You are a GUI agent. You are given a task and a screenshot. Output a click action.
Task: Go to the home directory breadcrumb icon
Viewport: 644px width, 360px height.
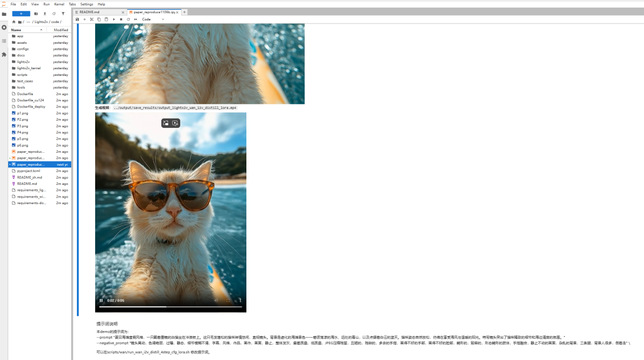pyautogui.click(x=14, y=22)
